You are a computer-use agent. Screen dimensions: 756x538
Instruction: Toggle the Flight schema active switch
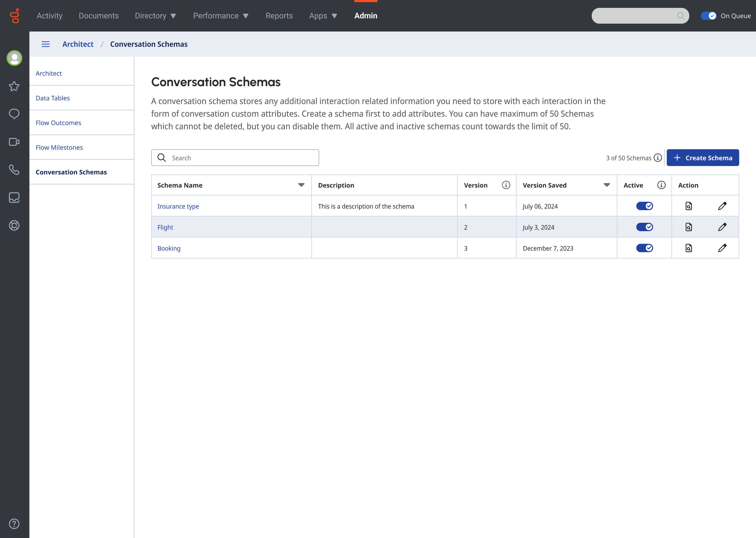(x=644, y=227)
